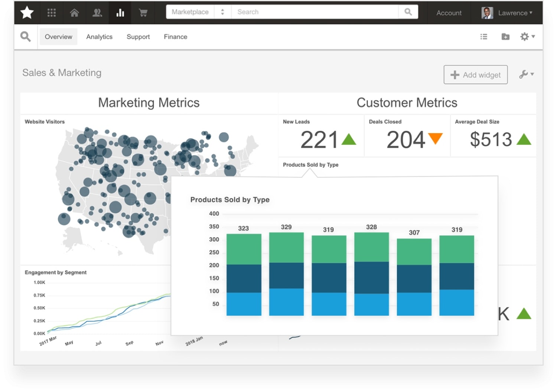Switch to the Analytics tab
Image resolution: width=557 pixels, height=392 pixels.
tap(99, 37)
